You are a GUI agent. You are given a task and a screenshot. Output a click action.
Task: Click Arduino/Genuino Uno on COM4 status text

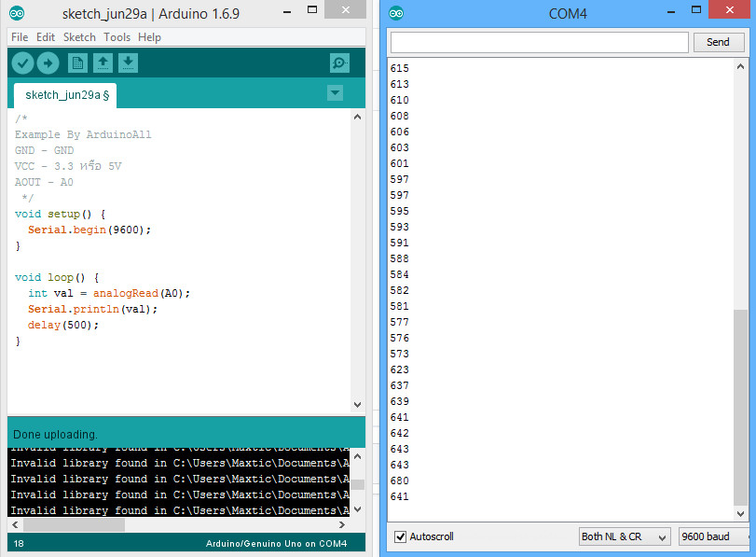point(276,544)
